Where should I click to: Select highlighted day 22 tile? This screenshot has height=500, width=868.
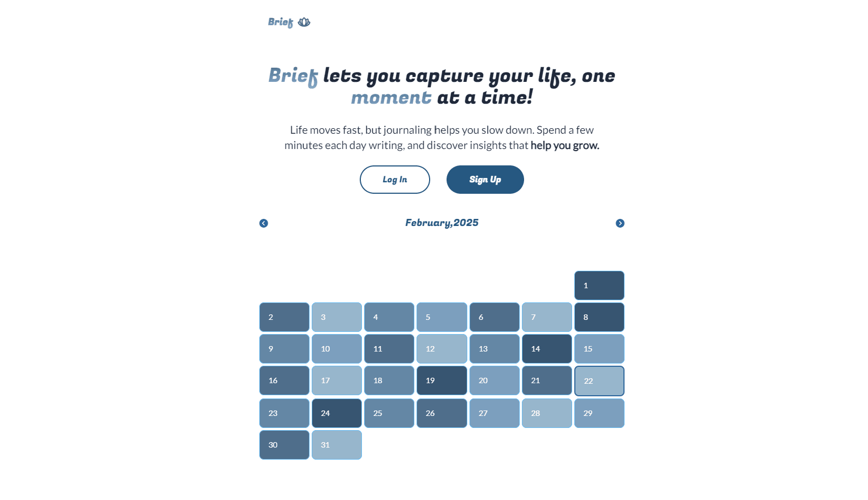[x=599, y=381]
